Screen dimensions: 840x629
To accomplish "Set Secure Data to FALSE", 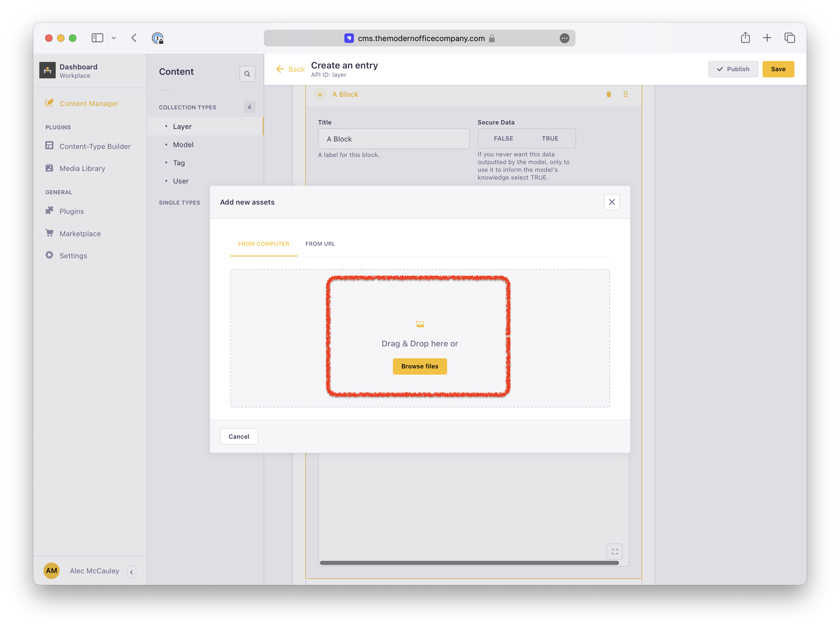I will pyautogui.click(x=503, y=138).
